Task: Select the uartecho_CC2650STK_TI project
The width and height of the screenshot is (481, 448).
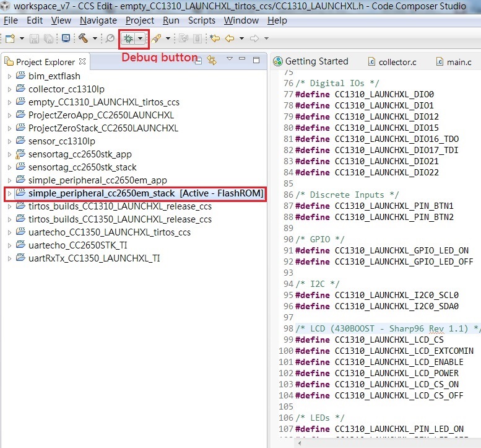Action: pos(77,245)
